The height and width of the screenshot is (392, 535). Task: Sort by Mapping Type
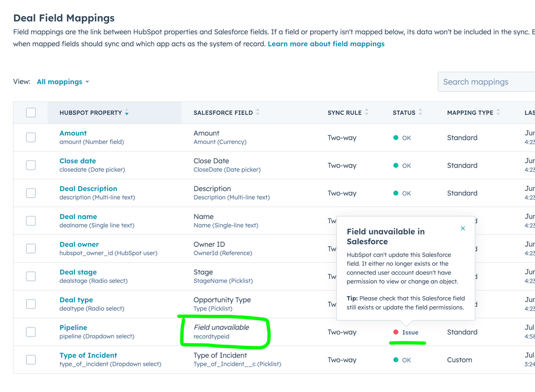[x=497, y=112]
